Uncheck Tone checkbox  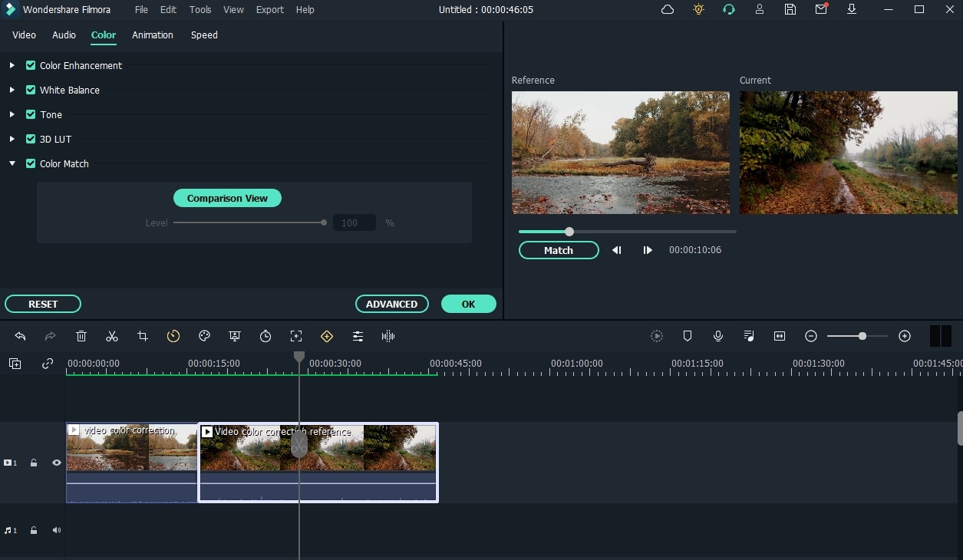tap(31, 114)
